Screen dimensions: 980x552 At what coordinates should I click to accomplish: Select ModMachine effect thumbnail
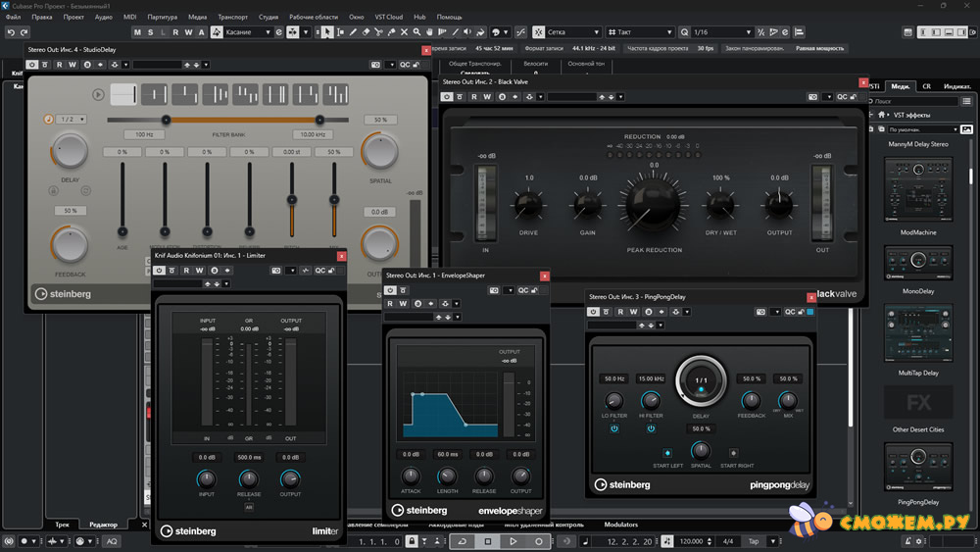click(x=918, y=189)
